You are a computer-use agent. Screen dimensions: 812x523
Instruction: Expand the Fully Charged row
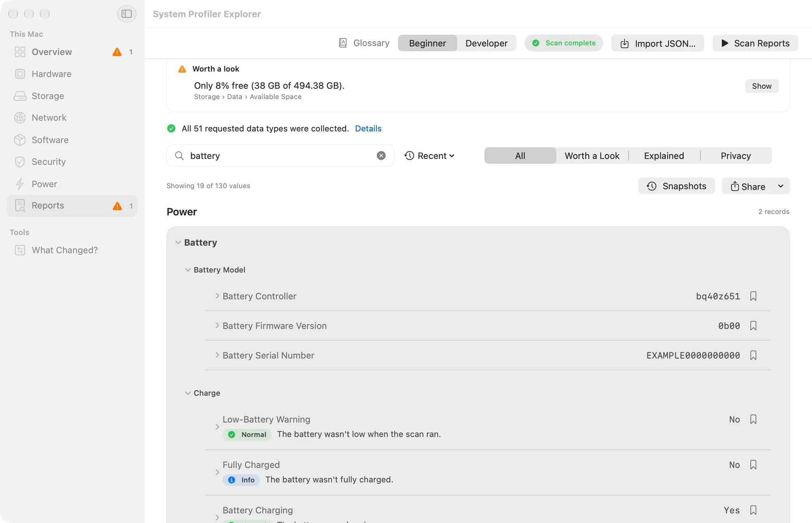217,472
